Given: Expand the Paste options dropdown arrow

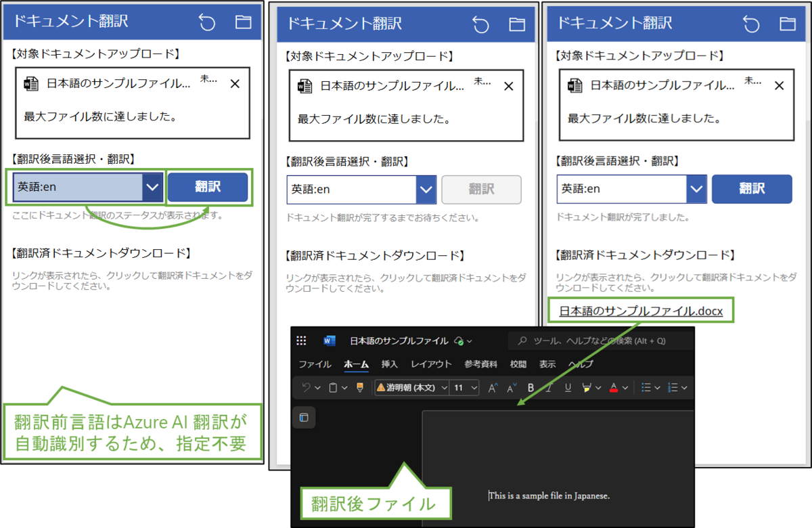Looking at the screenshot, I should (x=344, y=388).
